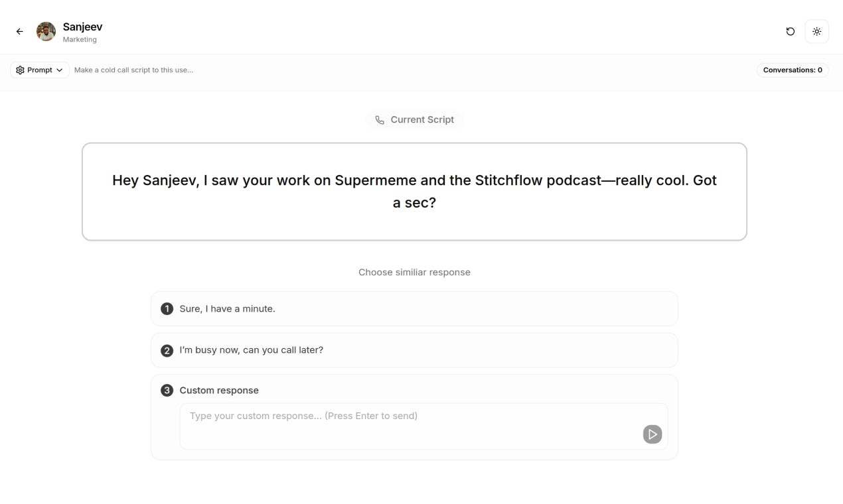The height and width of the screenshot is (504, 843).
Task: Toggle the light/dark theme sun icon
Action: click(x=816, y=31)
